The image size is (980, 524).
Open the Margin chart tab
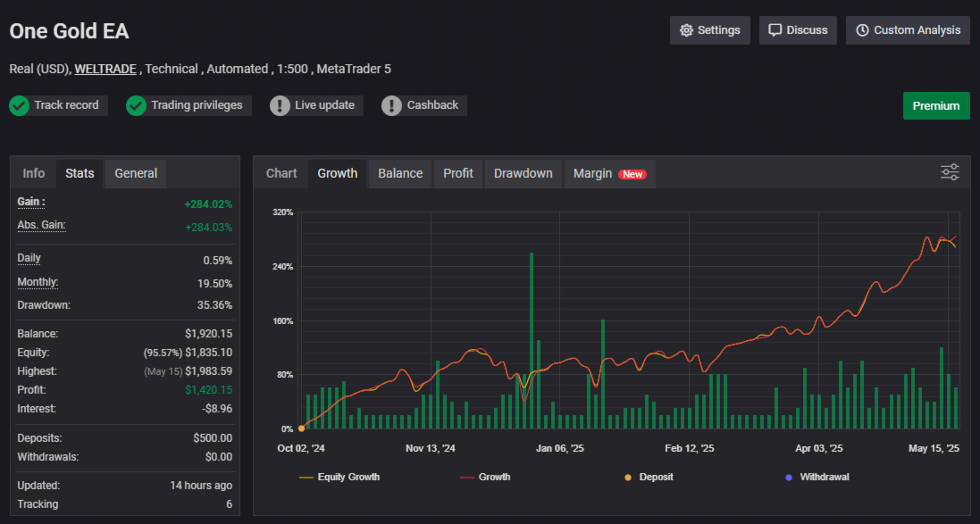coord(609,173)
